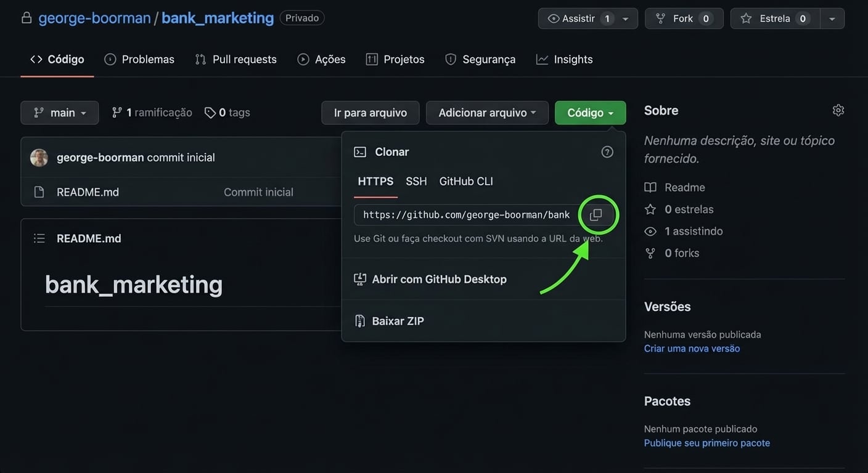Open the Segurança tab
Screen dimensions: 868x473
pos(480,60)
